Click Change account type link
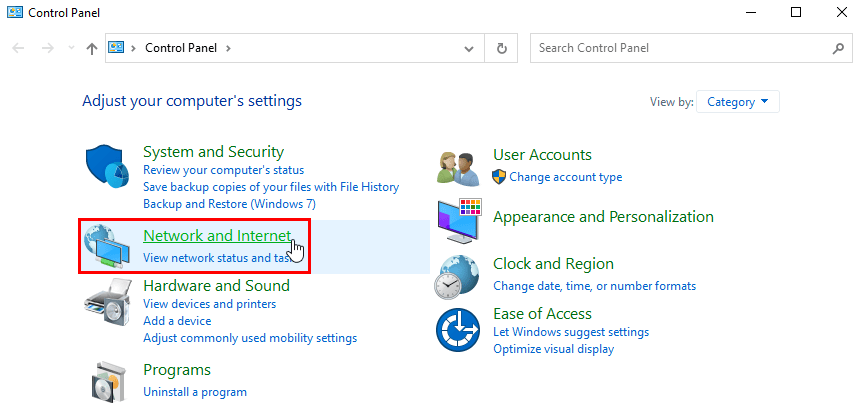 click(565, 177)
